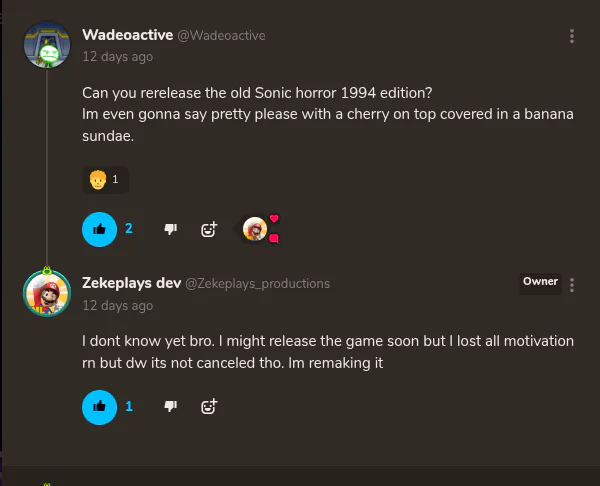
Task: Dislike Zekeplays dev's reply
Action: 170,406
